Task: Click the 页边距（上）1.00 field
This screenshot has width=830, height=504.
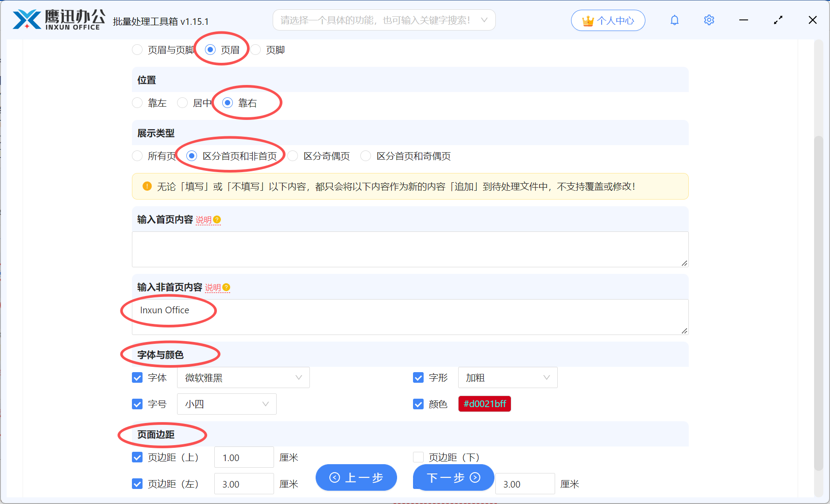Action: click(244, 457)
